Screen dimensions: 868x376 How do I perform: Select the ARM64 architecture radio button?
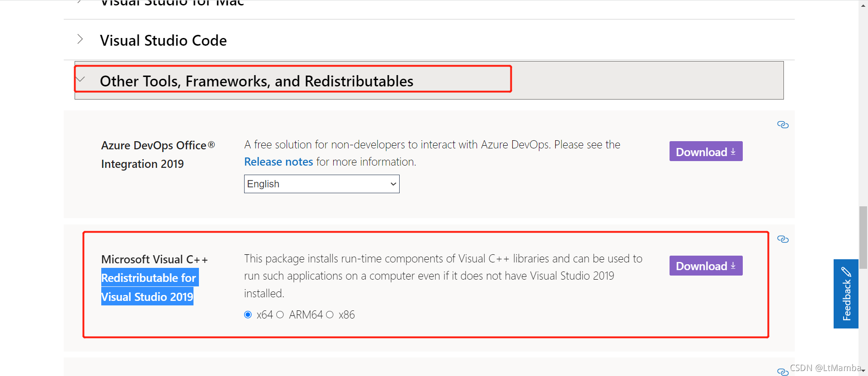pos(280,315)
